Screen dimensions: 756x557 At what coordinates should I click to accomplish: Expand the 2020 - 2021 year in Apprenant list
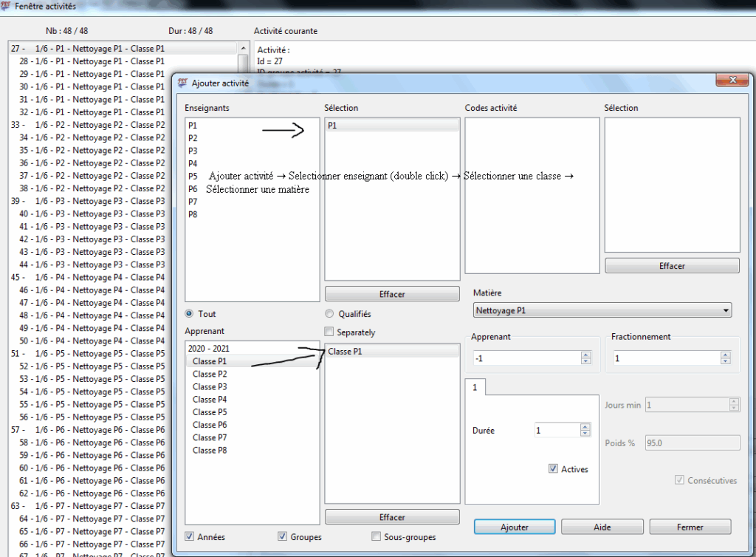pyautogui.click(x=209, y=349)
